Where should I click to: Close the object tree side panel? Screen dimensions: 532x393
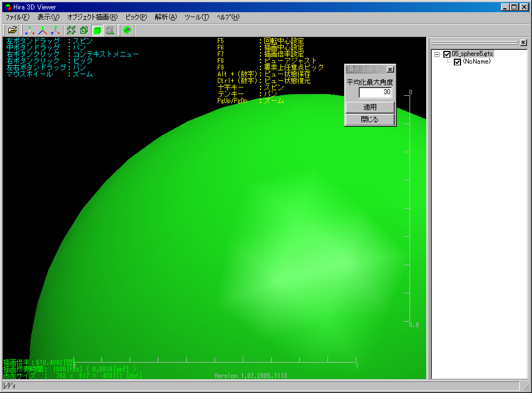pos(524,43)
